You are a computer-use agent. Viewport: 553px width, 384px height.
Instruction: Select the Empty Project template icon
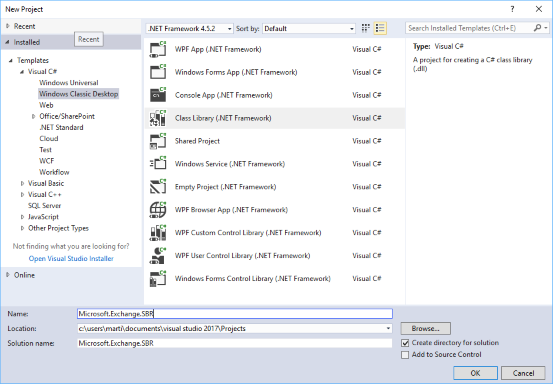point(158,187)
